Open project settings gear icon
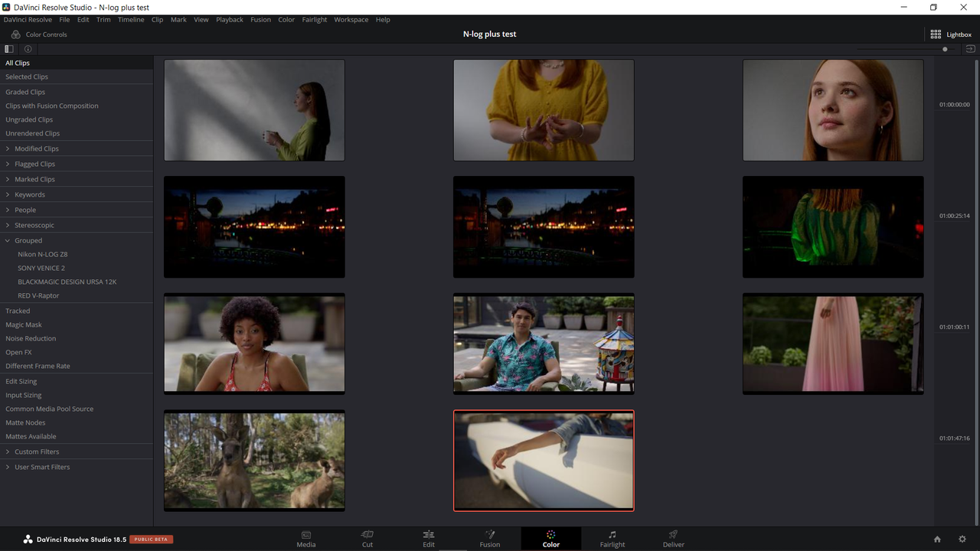The height and width of the screenshot is (551, 980). click(x=962, y=540)
